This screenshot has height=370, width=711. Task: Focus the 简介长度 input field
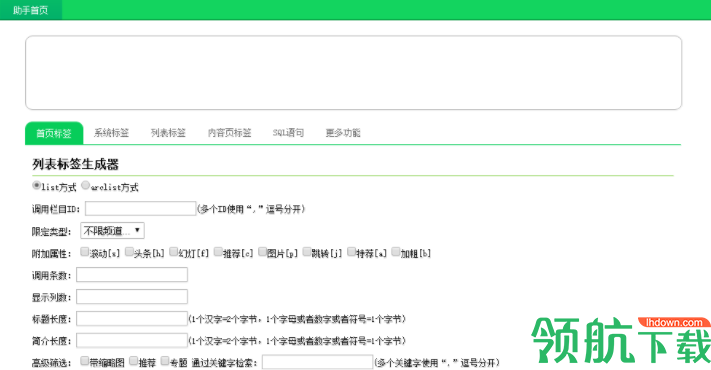coord(132,340)
